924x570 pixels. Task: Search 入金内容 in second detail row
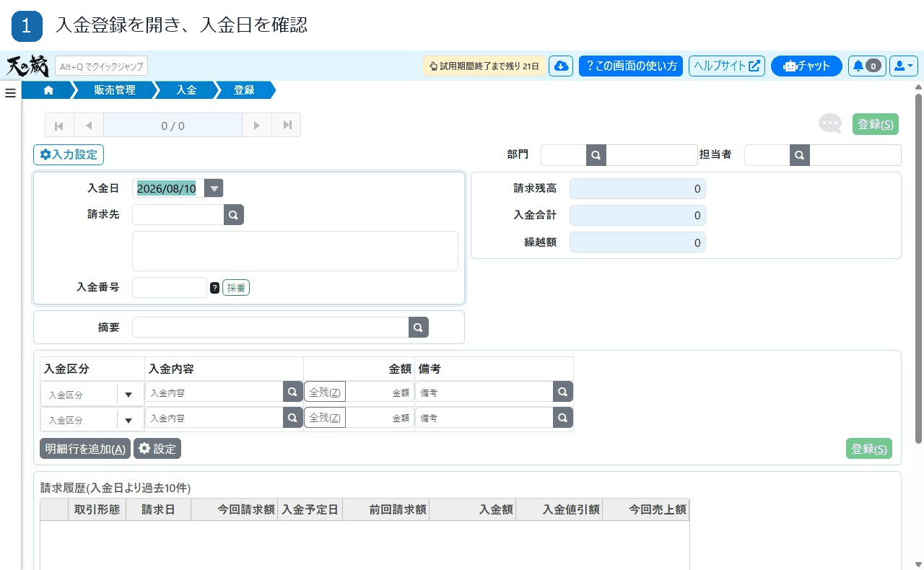pyautogui.click(x=292, y=418)
